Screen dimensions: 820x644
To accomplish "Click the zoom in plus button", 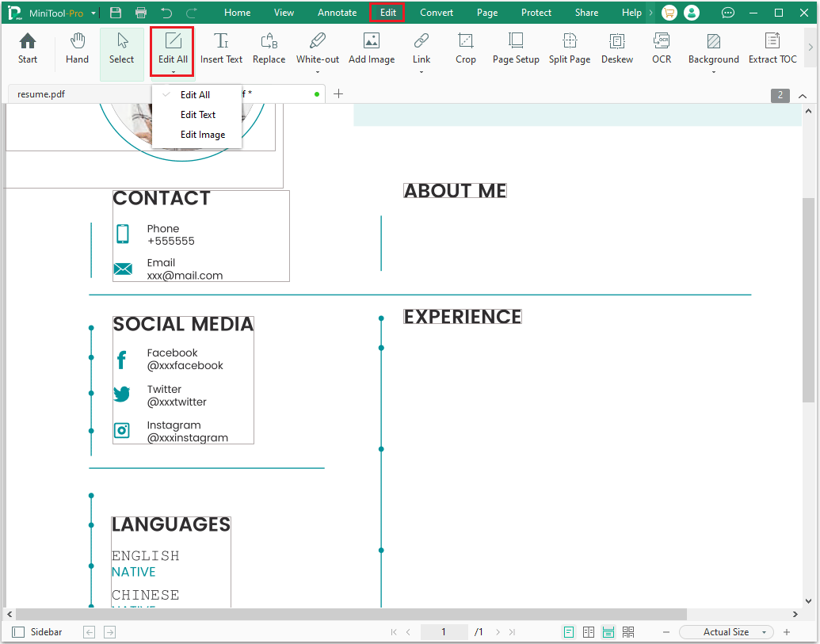I will click(x=787, y=632).
